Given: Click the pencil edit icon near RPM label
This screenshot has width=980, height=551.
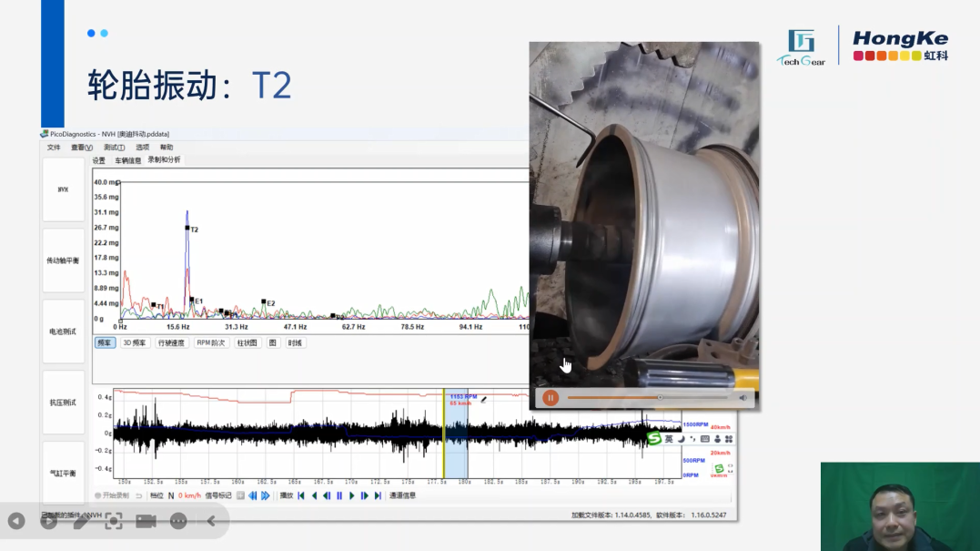Looking at the screenshot, I should point(484,399).
